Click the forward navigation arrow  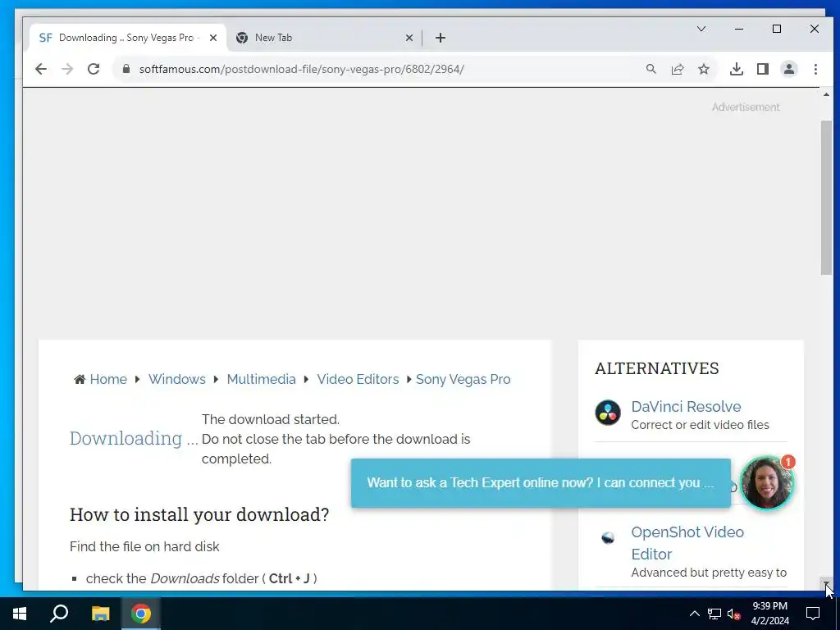pos(67,69)
